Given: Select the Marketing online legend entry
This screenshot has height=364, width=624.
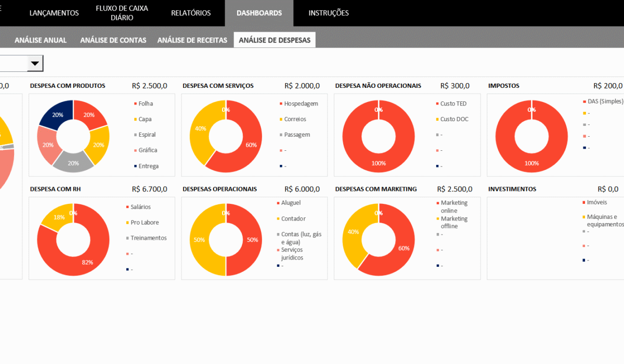Looking at the screenshot, I should tap(454, 206).
